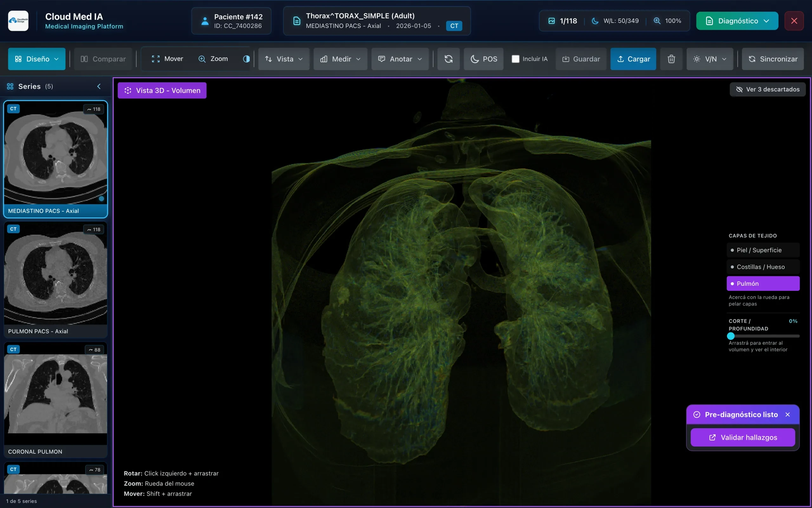Open the V/N brightness dropdown
Image resolution: width=812 pixels, height=508 pixels.
[710, 59]
